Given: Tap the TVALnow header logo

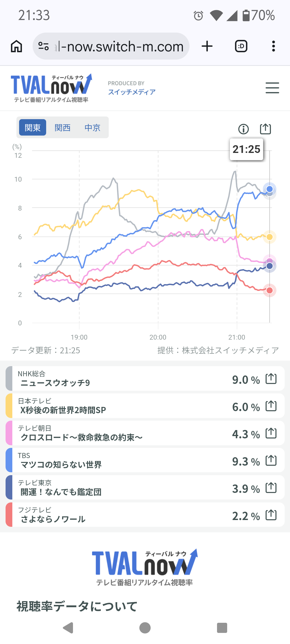Looking at the screenshot, I should tap(51, 88).
